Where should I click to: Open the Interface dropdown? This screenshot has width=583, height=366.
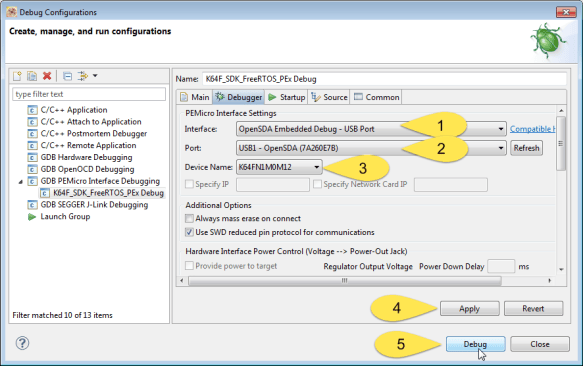tap(371, 129)
